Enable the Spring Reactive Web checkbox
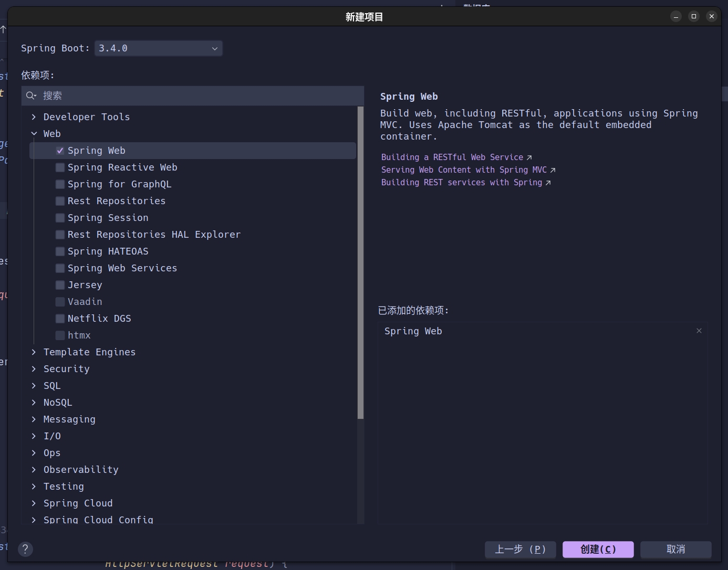The width and height of the screenshot is (728, 570). click(x=60, y=167)
